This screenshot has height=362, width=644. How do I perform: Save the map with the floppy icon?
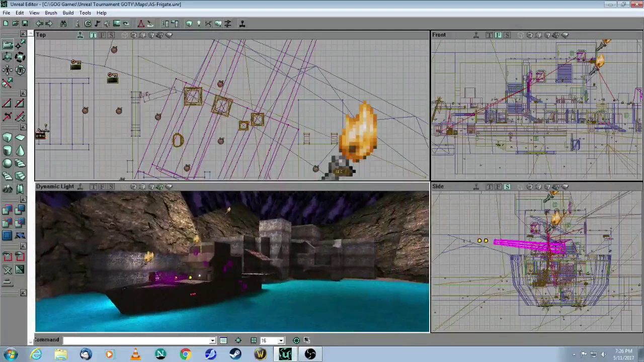[x=25, y=24]
